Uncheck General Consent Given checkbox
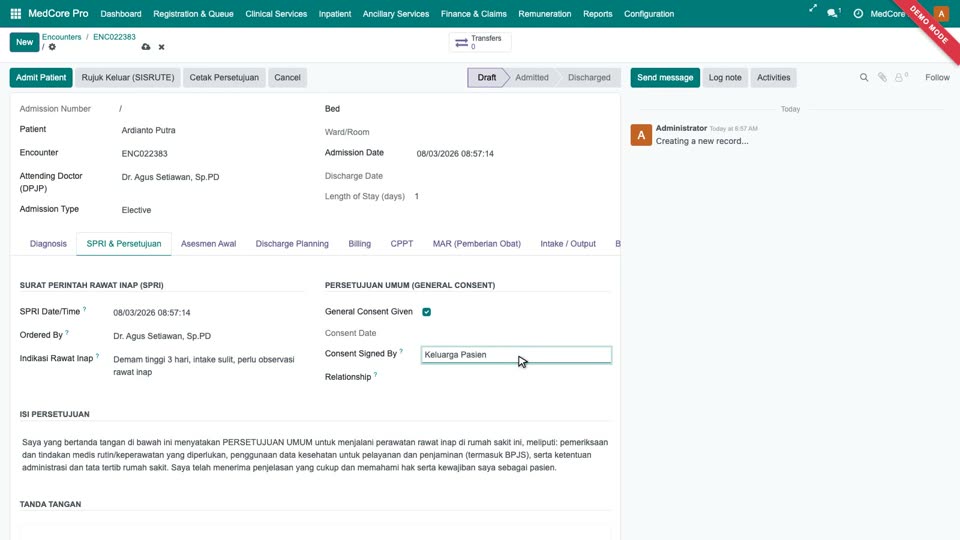The image size is (960, 540). (x=427, y=312)
